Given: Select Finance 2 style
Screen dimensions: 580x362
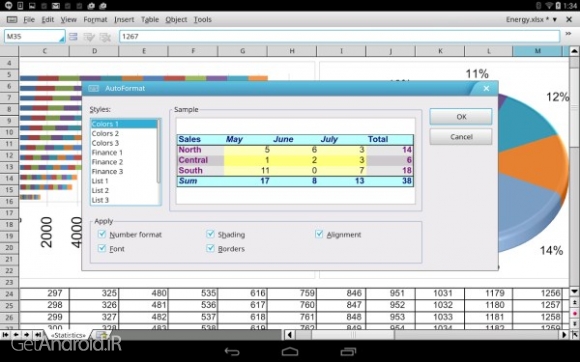Looking at the screenshot, I should [x=124, y=162].
